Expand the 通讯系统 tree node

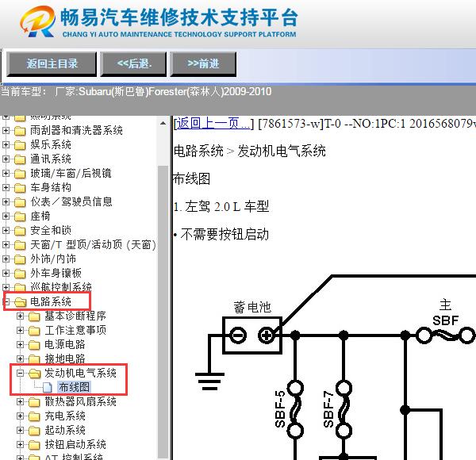(6, 159)
